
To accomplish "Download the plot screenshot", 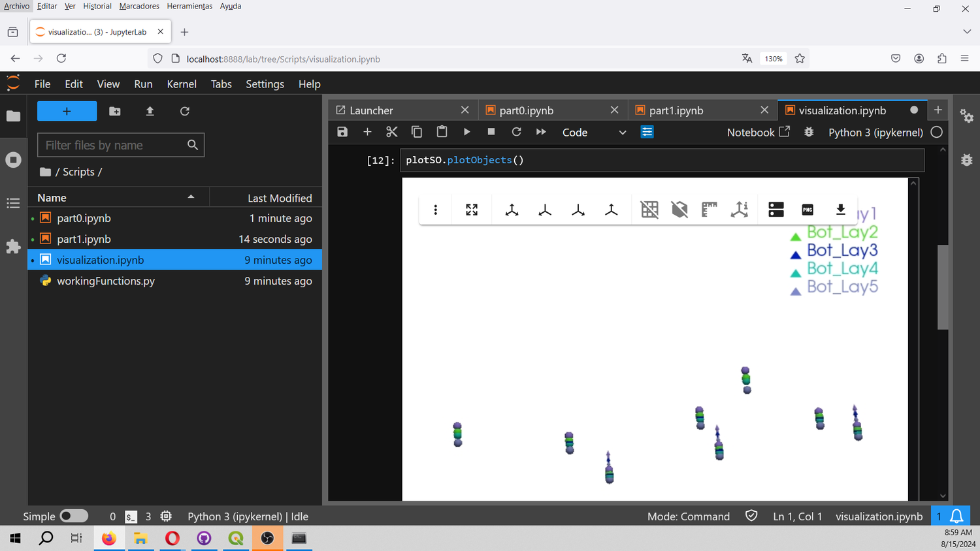I will point(840,210).
